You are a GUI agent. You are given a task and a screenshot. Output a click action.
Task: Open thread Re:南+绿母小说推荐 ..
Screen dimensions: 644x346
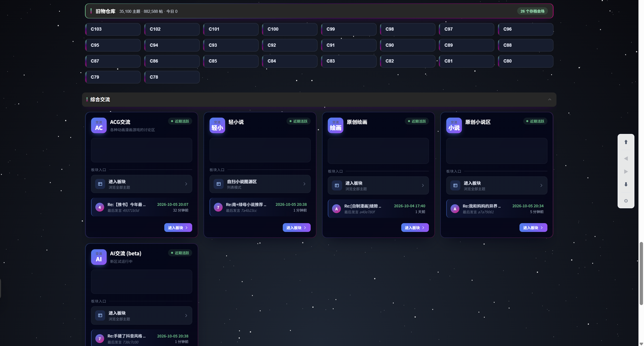point(246,205)
